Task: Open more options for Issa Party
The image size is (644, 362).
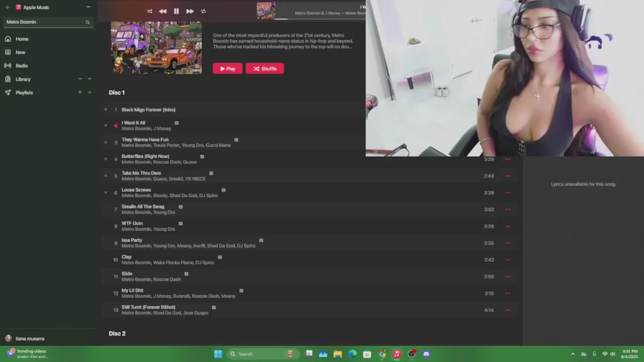Action: point(508,243)
